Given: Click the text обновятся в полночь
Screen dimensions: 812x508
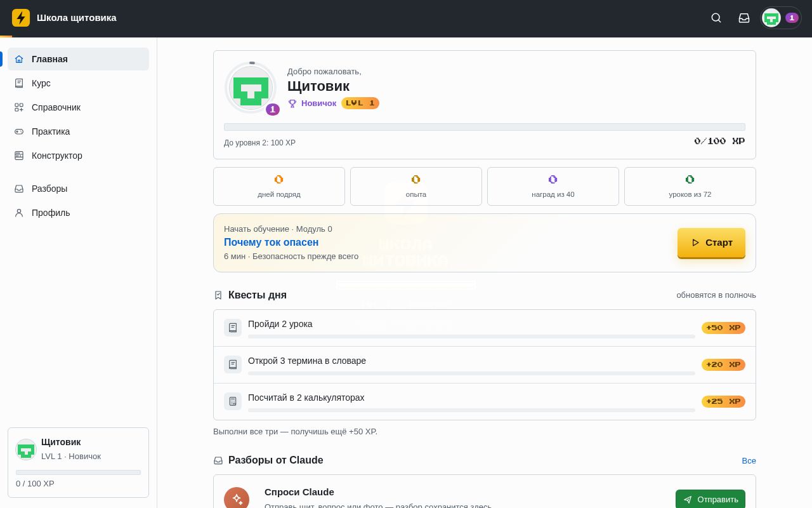Looking at the screenshot, I should pyautogui.click(x=716, y=295).
